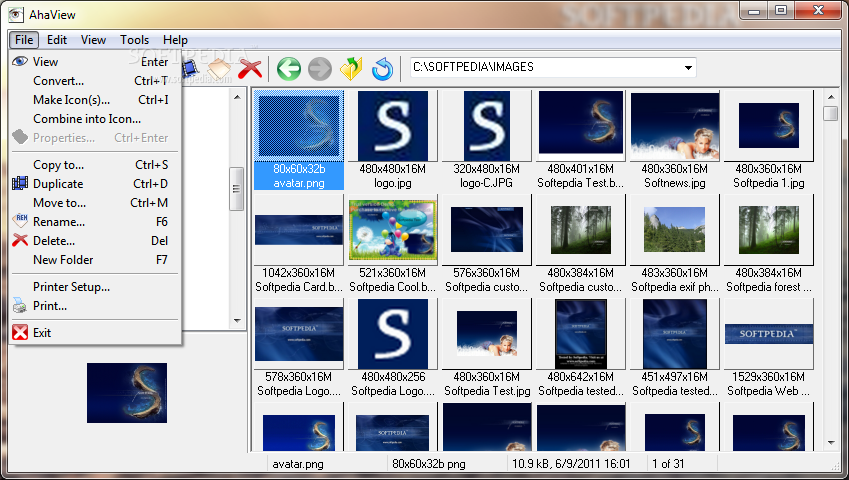Go back with the green left arrow
The image size is (849, 480).
289,69
